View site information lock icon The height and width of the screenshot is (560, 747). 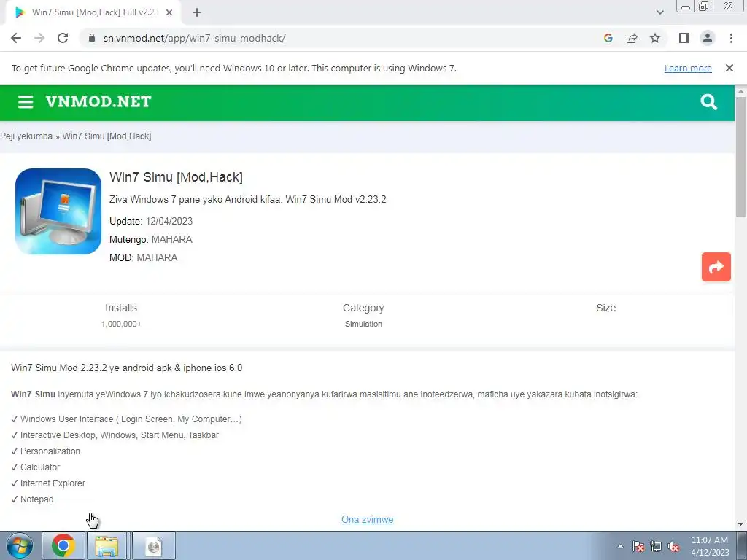pos(92,38)
